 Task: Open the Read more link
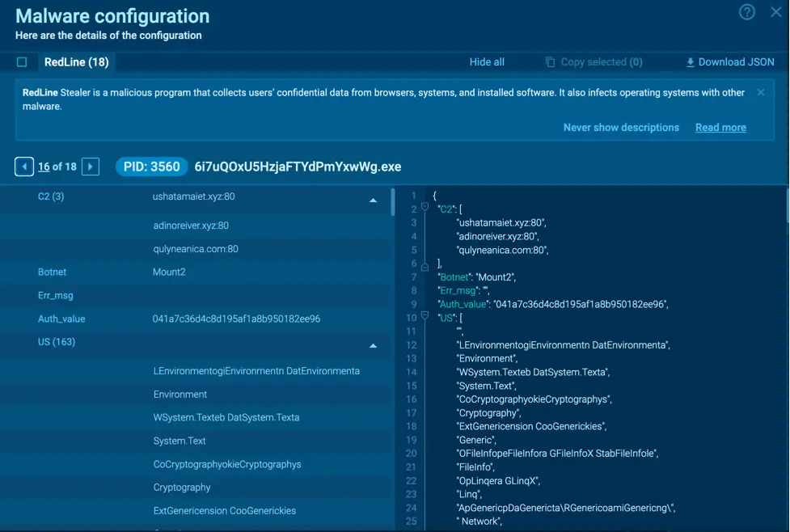pos(720,128)
